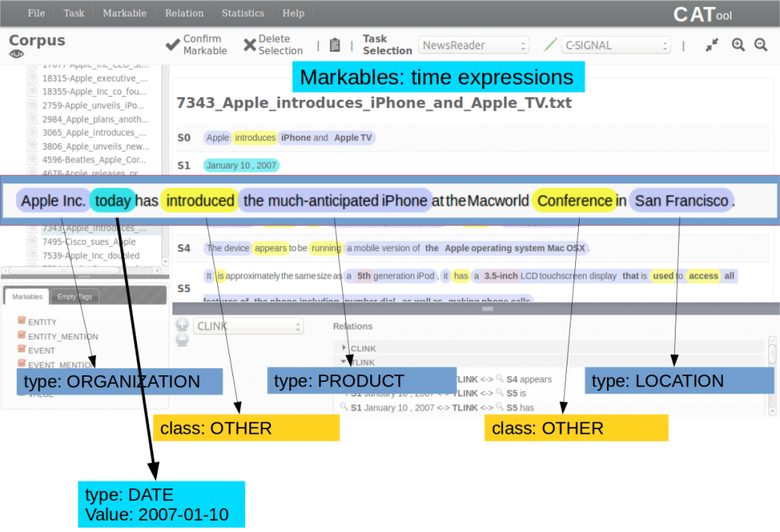Open document 2759-Apple_unveils_iPo
Screen dimensions: 780x532
tap(93, 105)
